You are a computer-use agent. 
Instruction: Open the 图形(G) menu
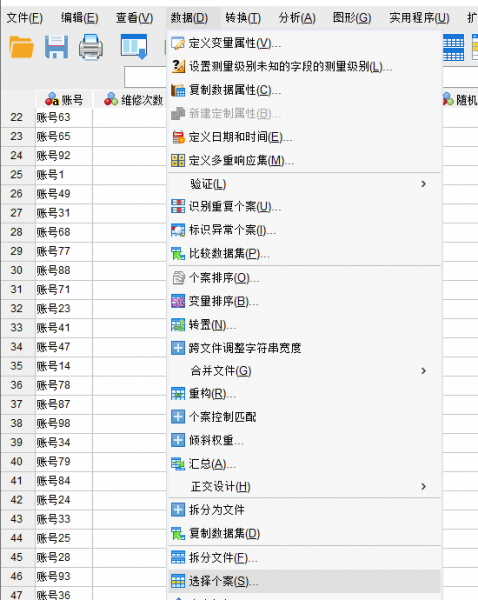(x=352, y=18)
